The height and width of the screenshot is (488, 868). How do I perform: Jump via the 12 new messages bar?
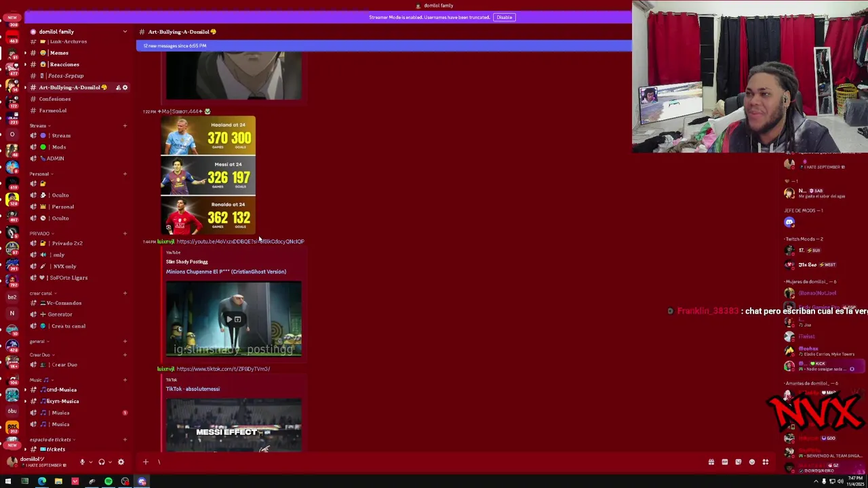(384, 45)
